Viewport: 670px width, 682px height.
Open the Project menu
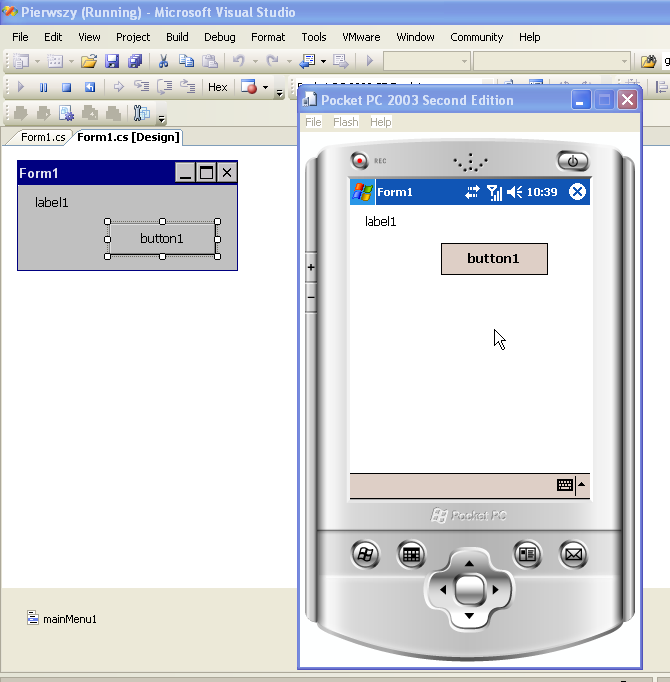pyautogui.click(x=133, y=37)
